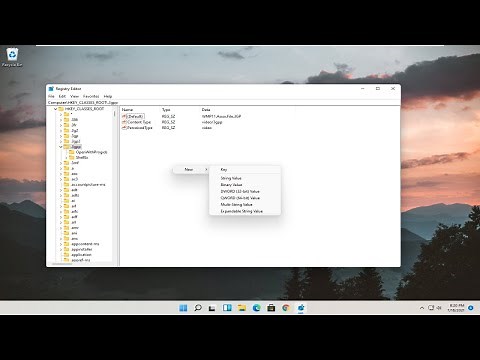
Task: Collapse the selected .3gpp key
Action: click(x=61, y=147)
